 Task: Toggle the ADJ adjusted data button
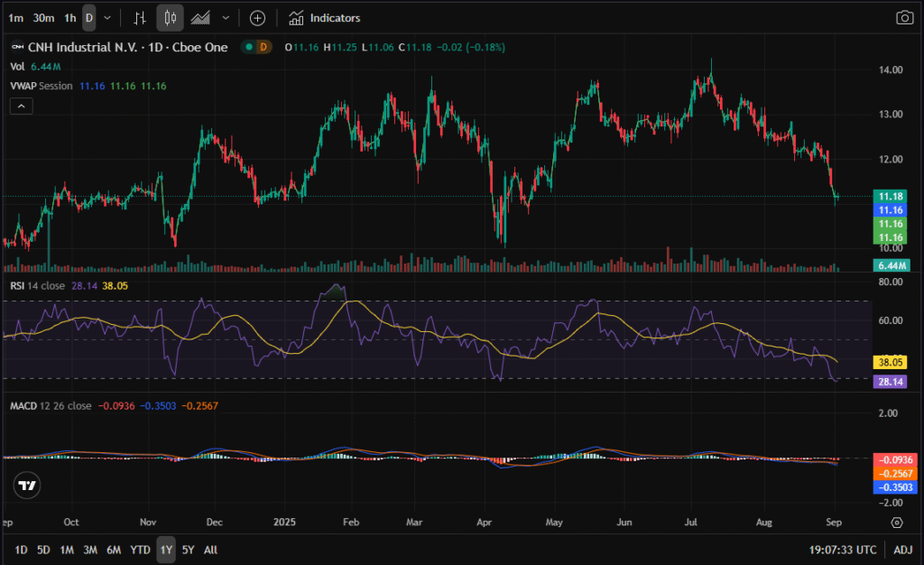click(x=903, y=550)
